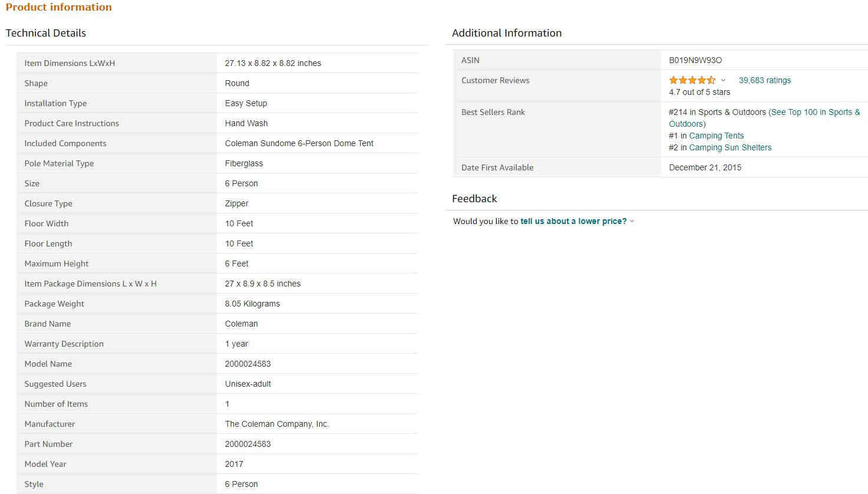Click the Fiberglass value

coord(244,163)
